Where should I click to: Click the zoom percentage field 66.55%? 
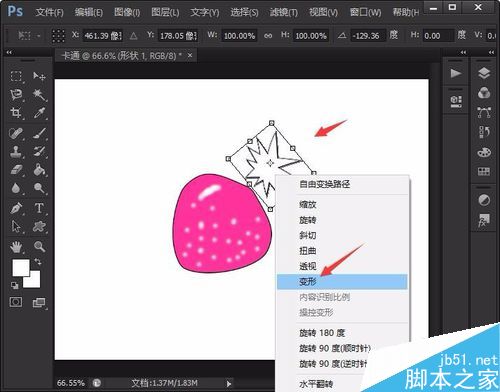click(71, 383)
